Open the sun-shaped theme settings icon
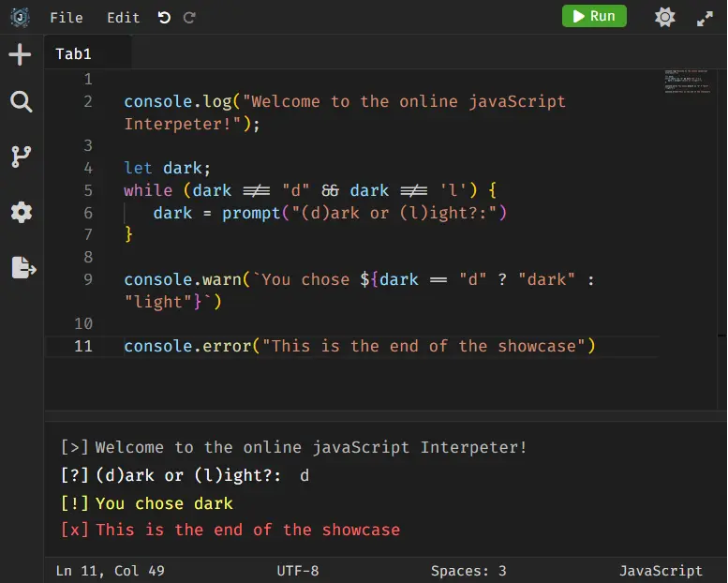728x583 pixels. pos(665,18)
